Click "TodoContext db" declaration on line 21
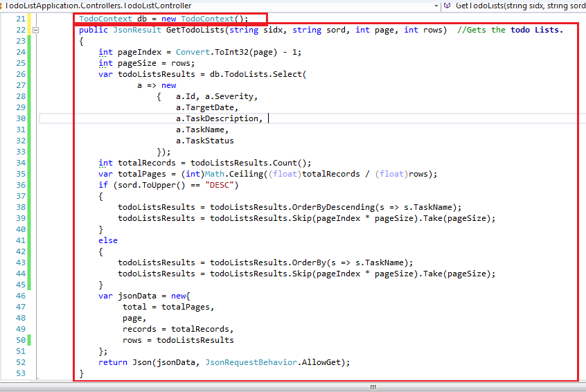The width and height of the screenshot is (586, 392). (113, 19)
